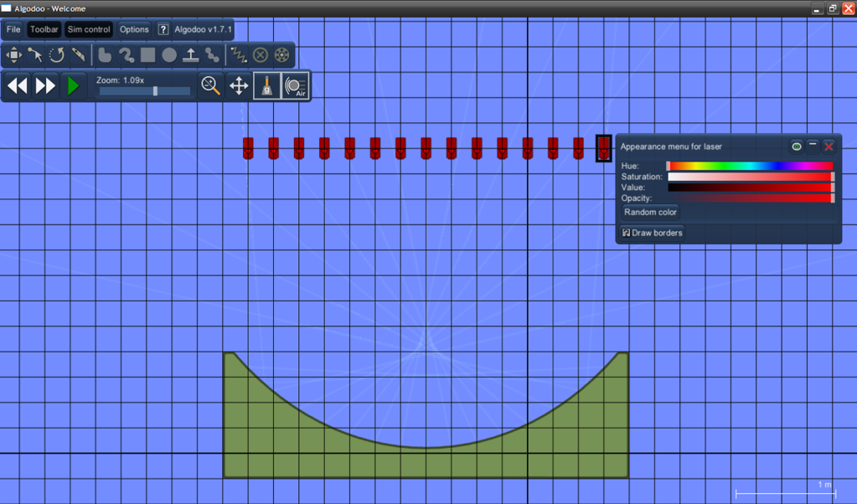The width and height of the screenshot is (857, 504).
Task: Toggle the Draw borders checkbox
Action: (x=627, y=233)
